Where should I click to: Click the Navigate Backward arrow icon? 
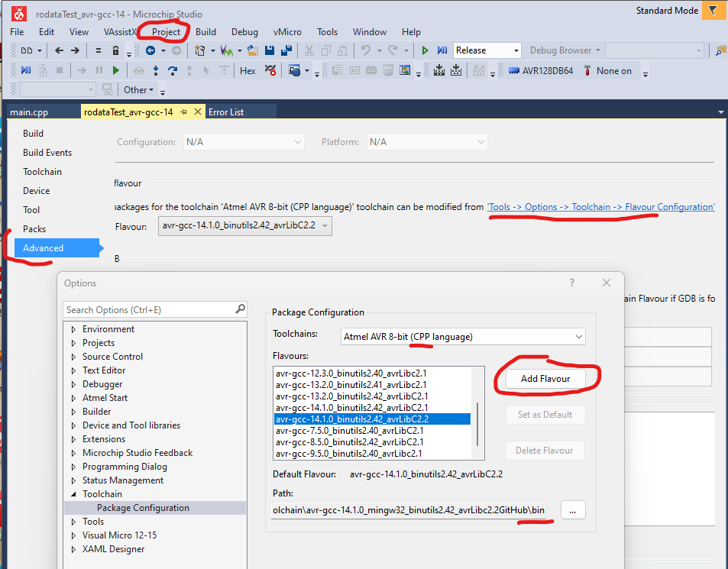(150, 50)
